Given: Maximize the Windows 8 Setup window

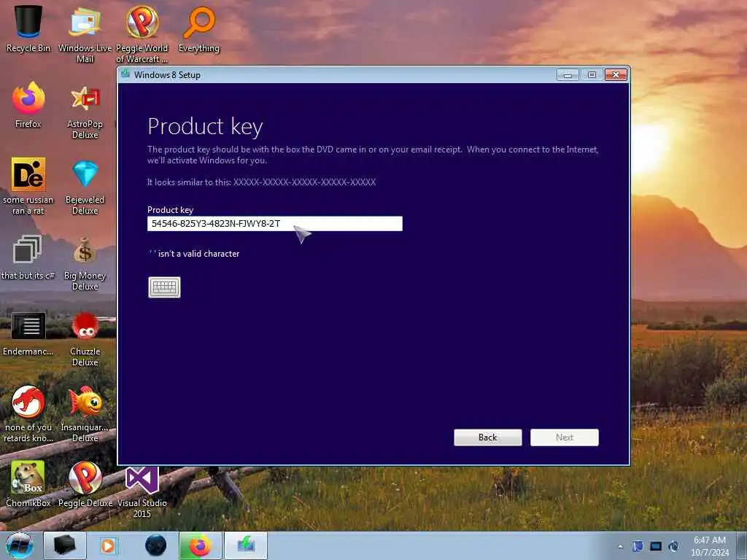Looking at the screenshot, I should (592, 75).
